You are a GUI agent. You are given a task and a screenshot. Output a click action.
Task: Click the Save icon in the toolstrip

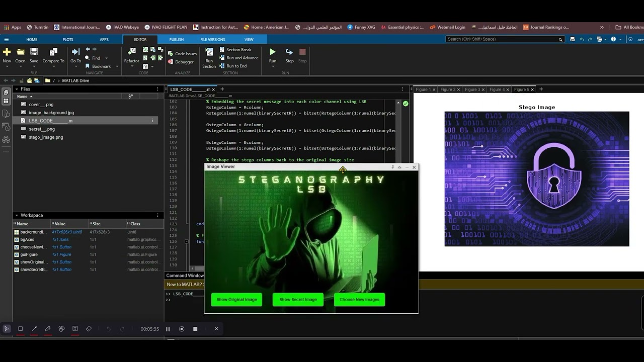click(x=34, y=52)
